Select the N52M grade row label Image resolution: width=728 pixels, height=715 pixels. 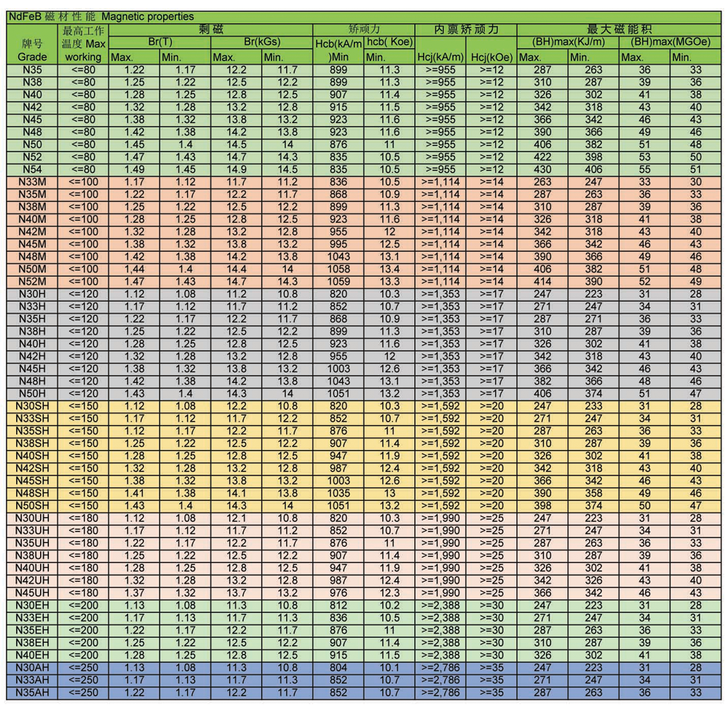pos(32,282)
